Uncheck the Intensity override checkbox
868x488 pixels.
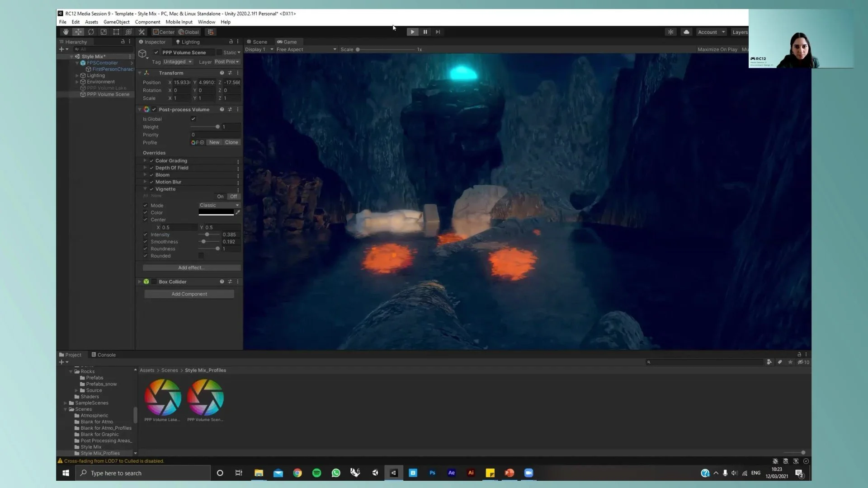coord(146,235)
